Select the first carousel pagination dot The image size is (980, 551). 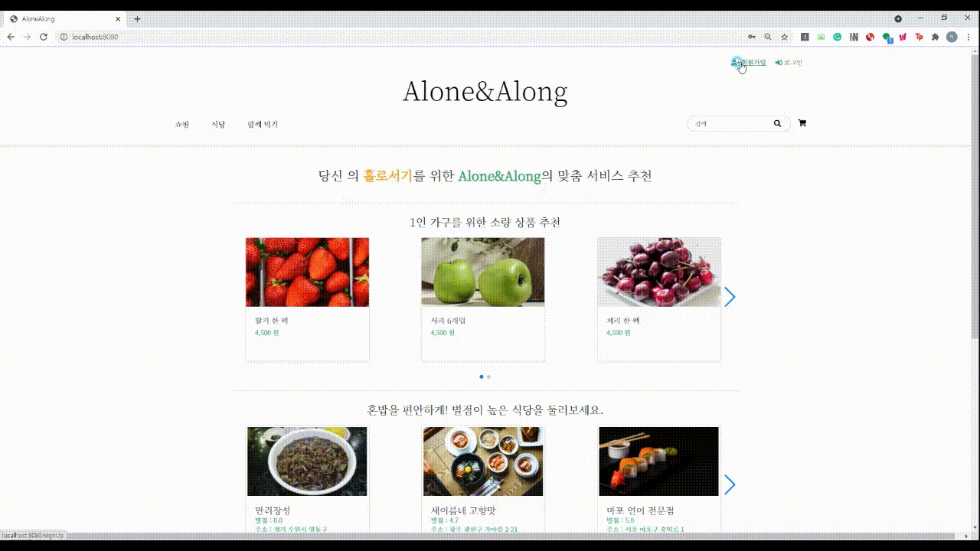click(482, 377)
